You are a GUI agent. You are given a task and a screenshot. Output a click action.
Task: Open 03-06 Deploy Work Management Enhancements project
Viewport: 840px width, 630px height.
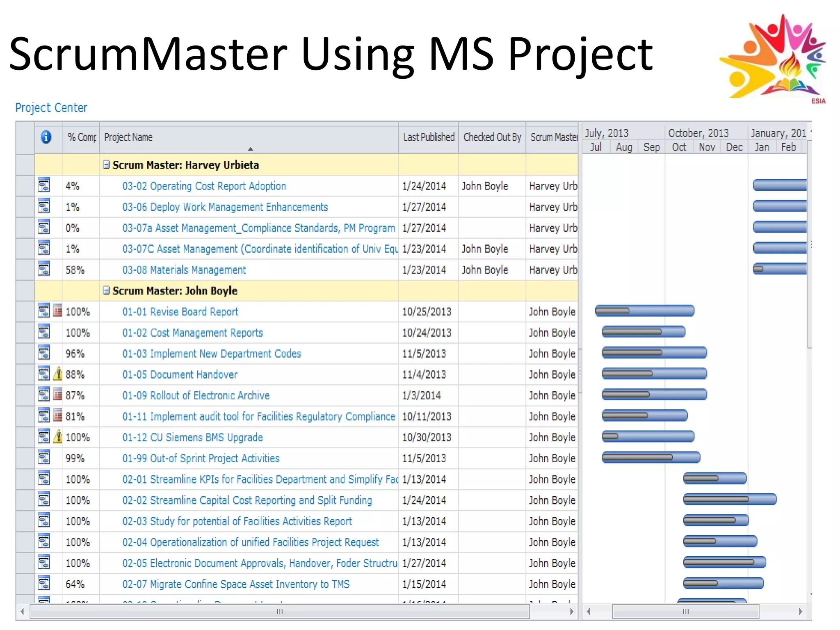coord(225,207)
